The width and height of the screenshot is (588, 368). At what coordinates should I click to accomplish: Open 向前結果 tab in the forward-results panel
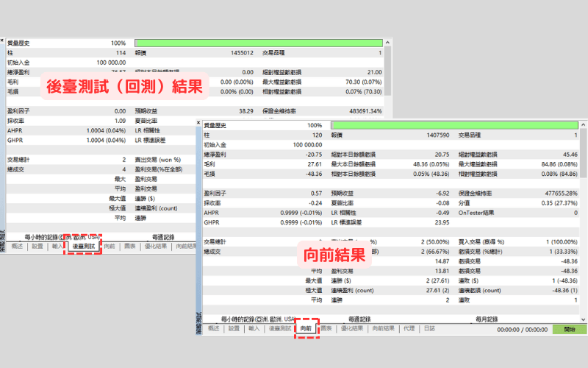pyautogui.click(x=383, y=328)
